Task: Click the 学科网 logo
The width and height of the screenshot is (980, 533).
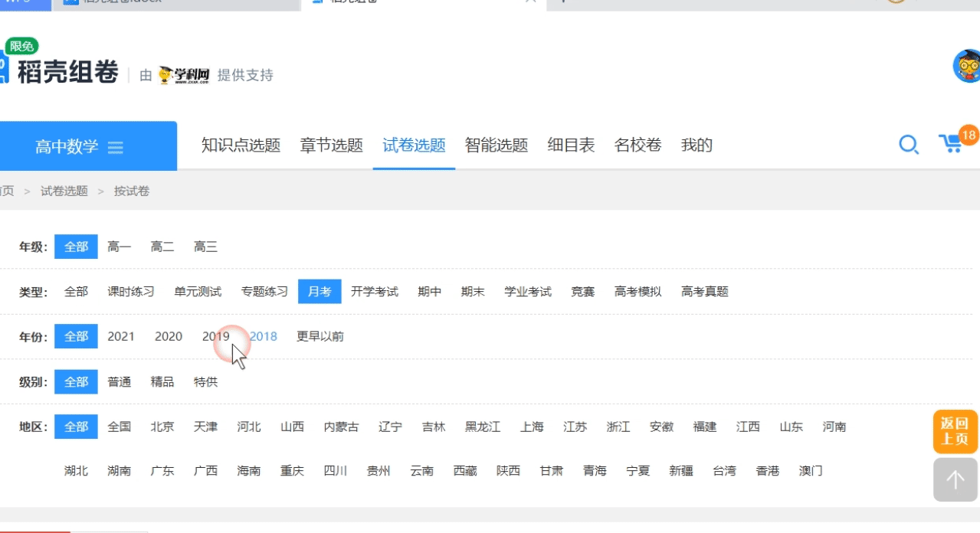Action: [183, 75]
